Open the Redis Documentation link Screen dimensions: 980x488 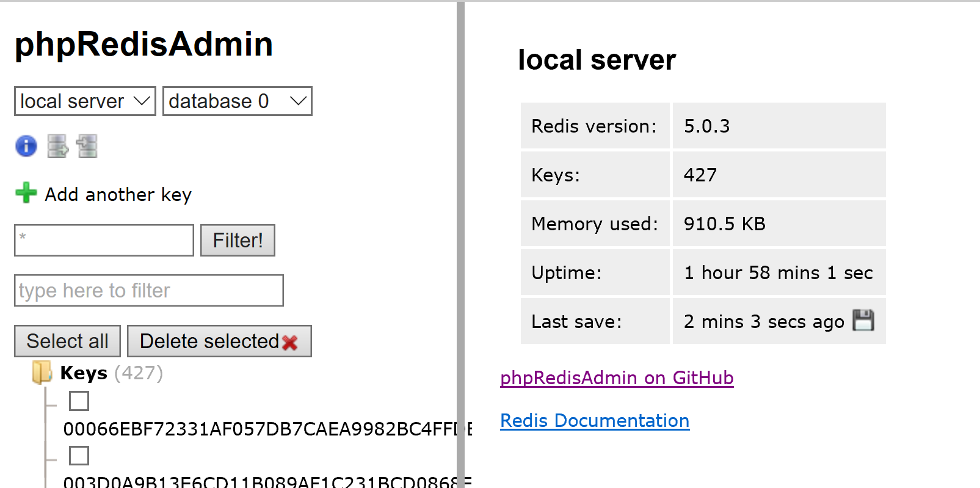[595, 421]
